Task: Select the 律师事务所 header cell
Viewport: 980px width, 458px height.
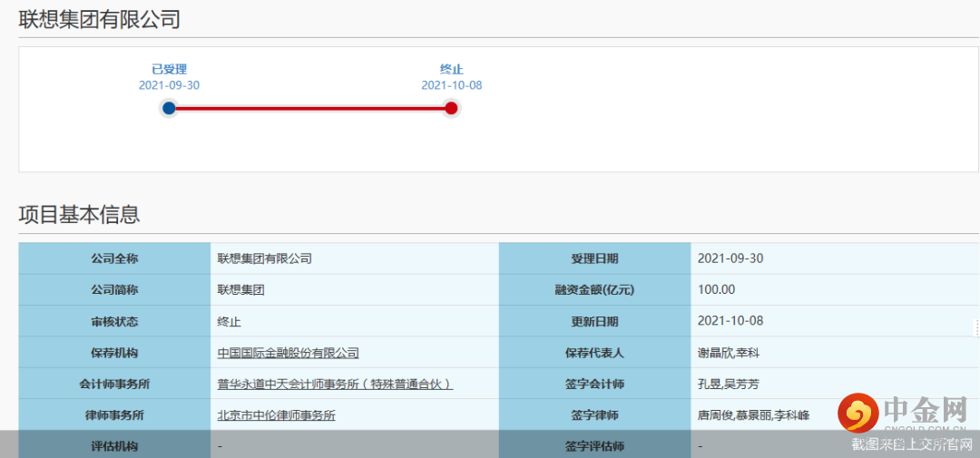Action: (x=114, y=415)
